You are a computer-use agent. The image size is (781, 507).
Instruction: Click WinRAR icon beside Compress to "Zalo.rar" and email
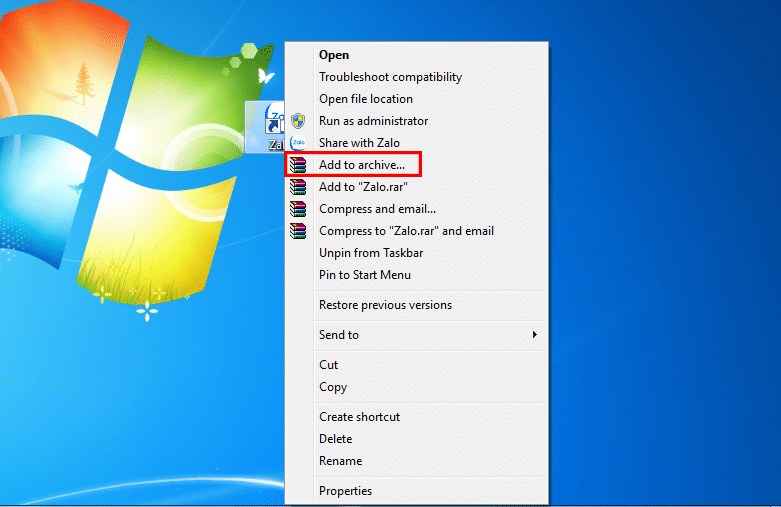(298, 231)
